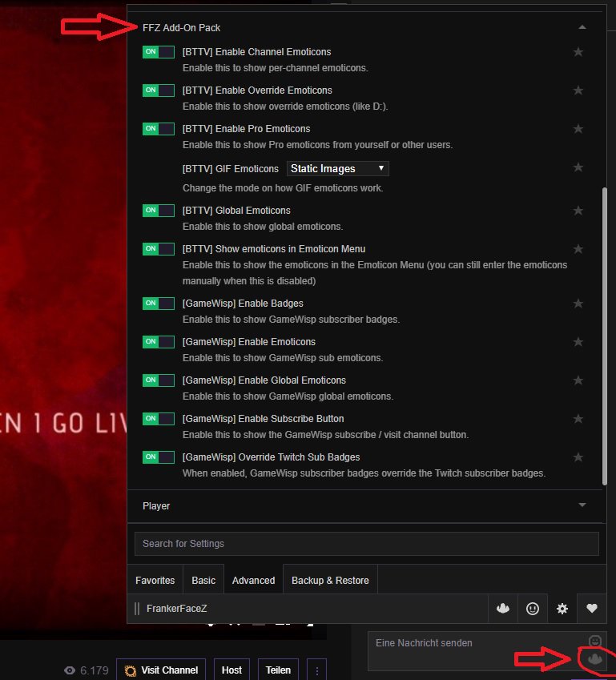Favorite Override Twitch Sub Badges star
Screen dimensions: 616x680
[578, 457]
